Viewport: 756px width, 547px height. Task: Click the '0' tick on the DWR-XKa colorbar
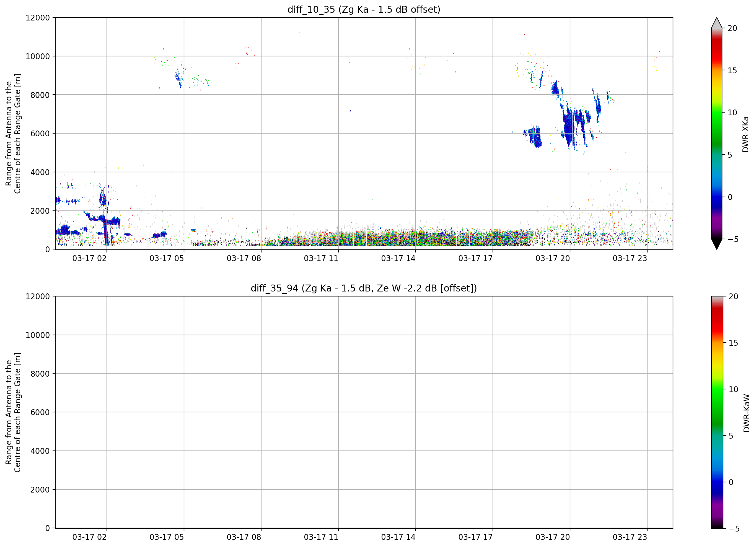click(x=730, y=197)
